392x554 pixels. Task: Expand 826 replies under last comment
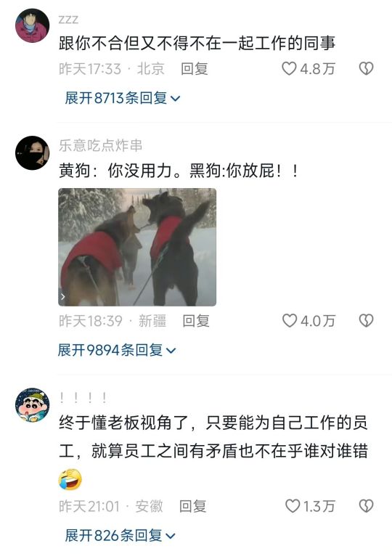point(120,536)
